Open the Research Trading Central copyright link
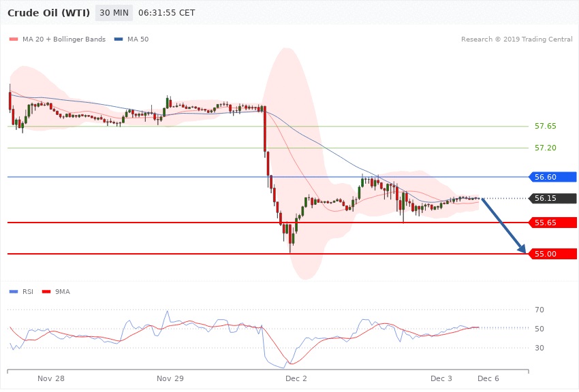The width and height of the screenshot is (579, 392). click(x=516, y=39)
